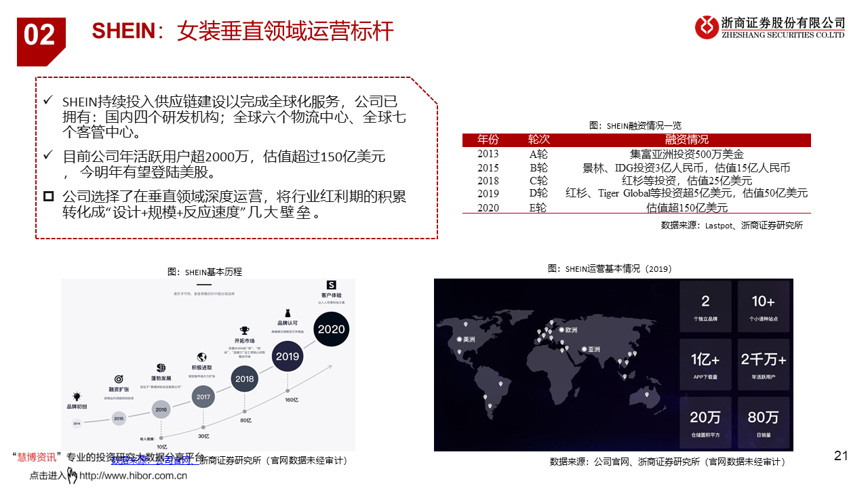Click the Brazil location pin on map
The image size is (868, 488).
(501, 384)
